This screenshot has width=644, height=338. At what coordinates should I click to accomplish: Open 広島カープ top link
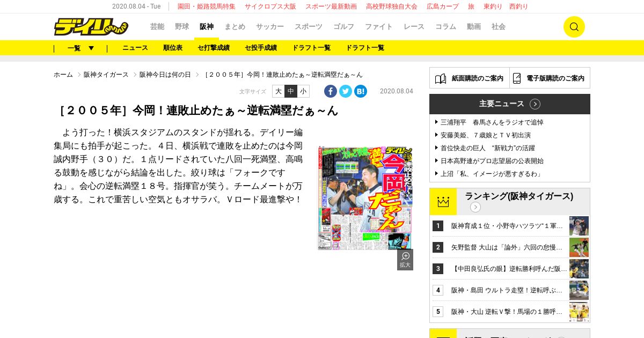click(x=443, y=6)
